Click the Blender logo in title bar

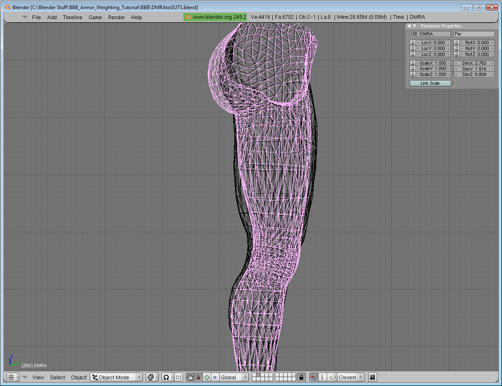point(7,7)
